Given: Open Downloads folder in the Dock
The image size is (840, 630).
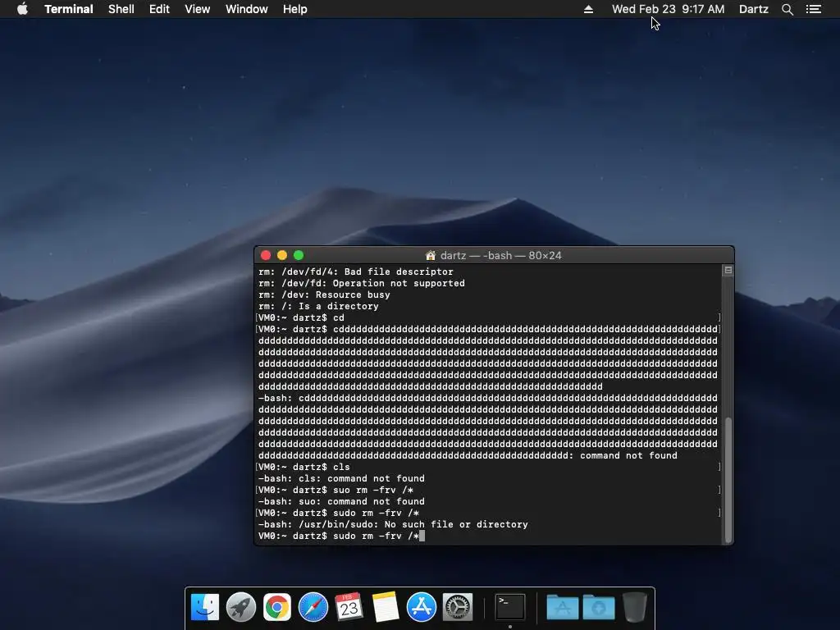Looking at the screenshot, I should pyautogui.click(x=598, y=608).
